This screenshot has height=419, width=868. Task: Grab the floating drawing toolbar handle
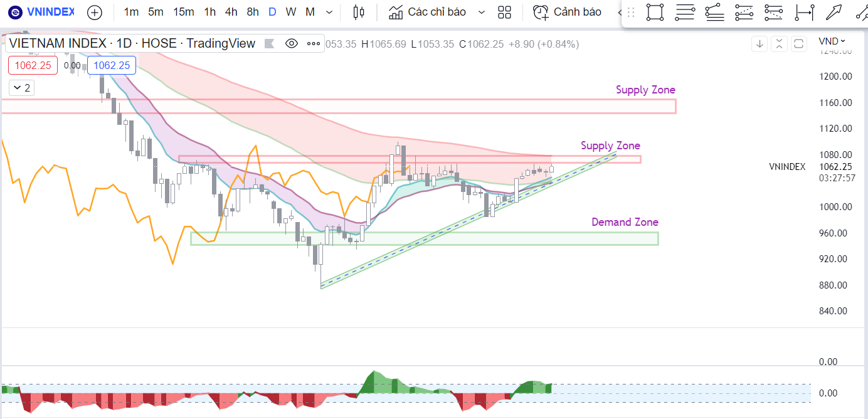[631, 12]
